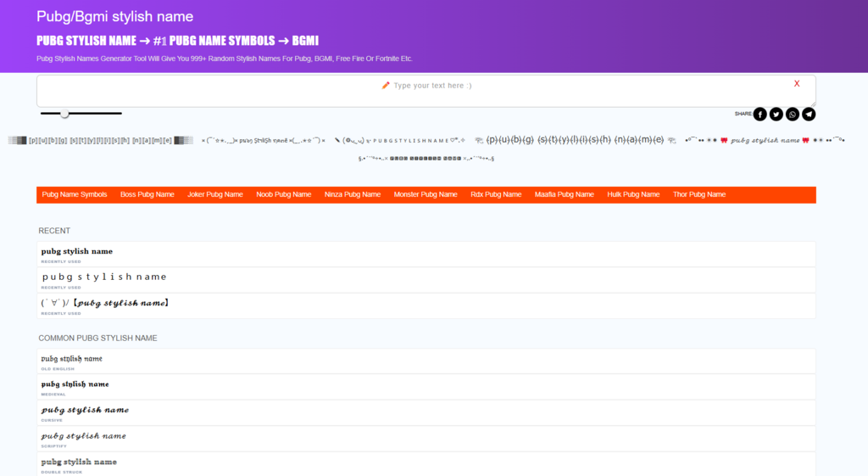Select bracketed [p][u][b][g] sample name
868x476 pixels.
(100, 141)
